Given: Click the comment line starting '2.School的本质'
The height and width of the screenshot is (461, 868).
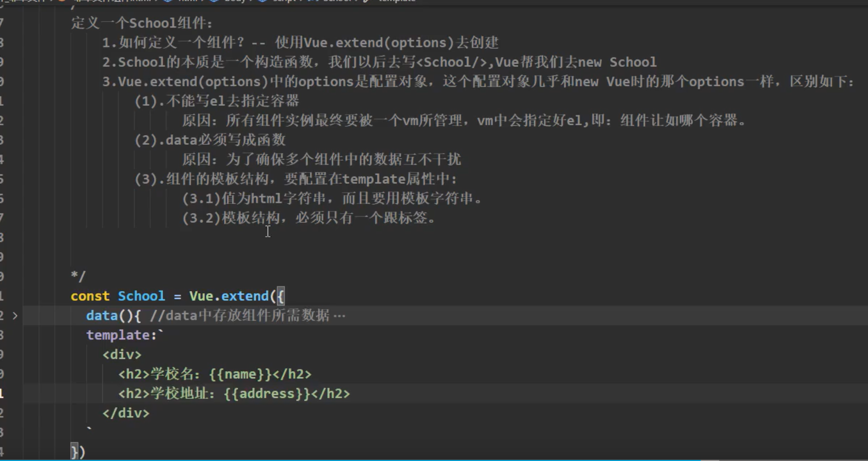Looking at the screenshot, I should tap(379, 62).
